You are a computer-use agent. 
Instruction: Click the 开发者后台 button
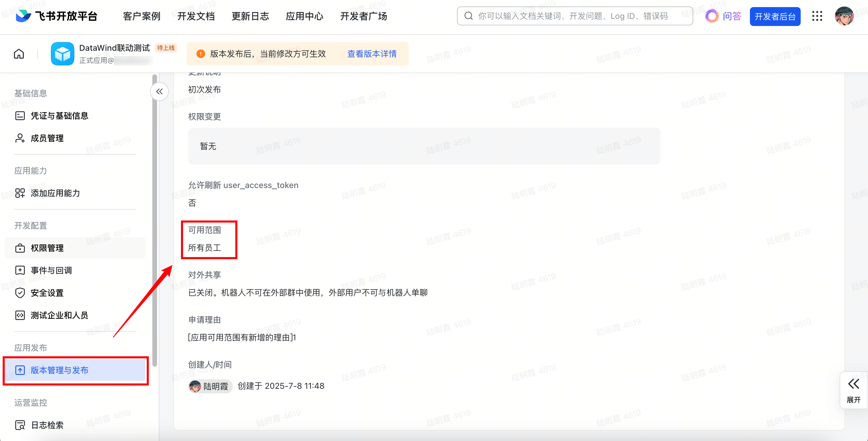tap(775, 16)
